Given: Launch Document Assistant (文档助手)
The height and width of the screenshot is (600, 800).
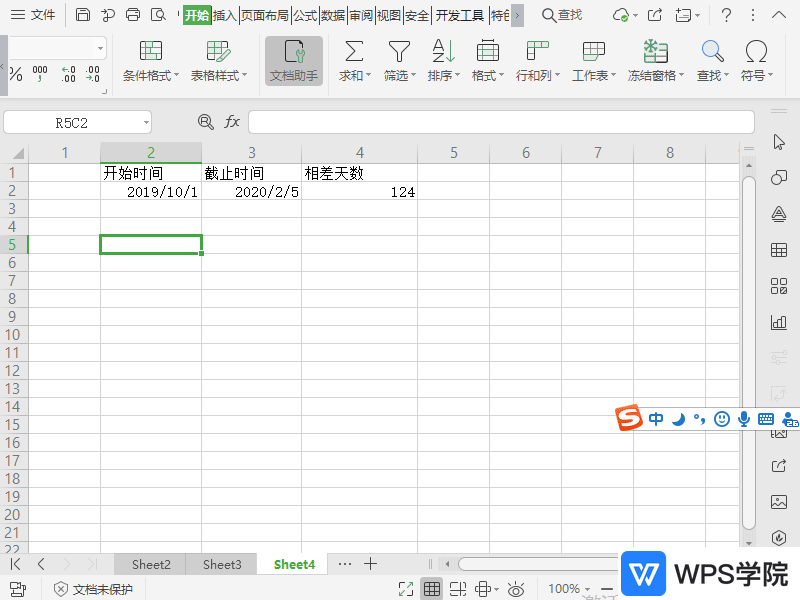Looking at the screenshot, I should (x=294, y=61).
